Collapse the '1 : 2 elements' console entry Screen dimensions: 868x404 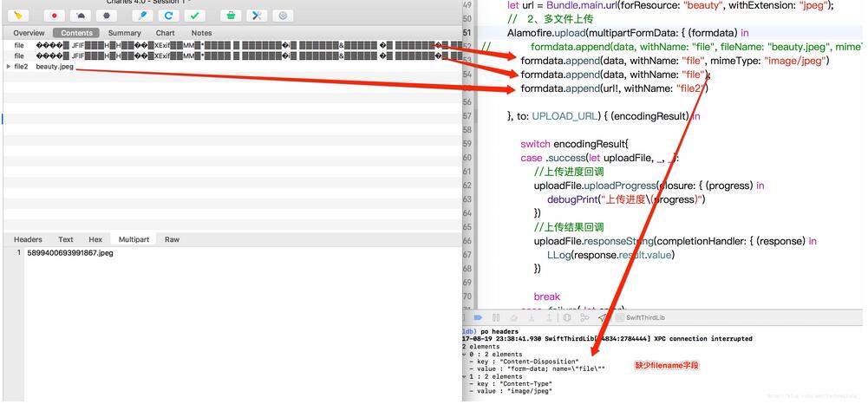click(x=465, y=376)
